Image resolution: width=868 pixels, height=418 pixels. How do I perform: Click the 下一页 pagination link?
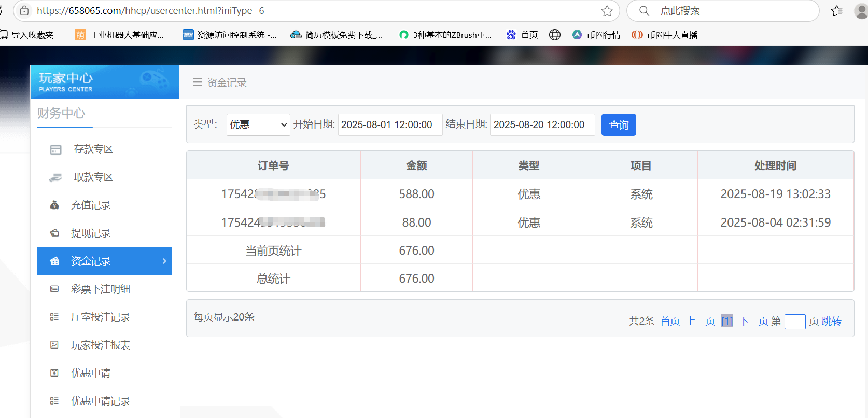coord(753,322)
